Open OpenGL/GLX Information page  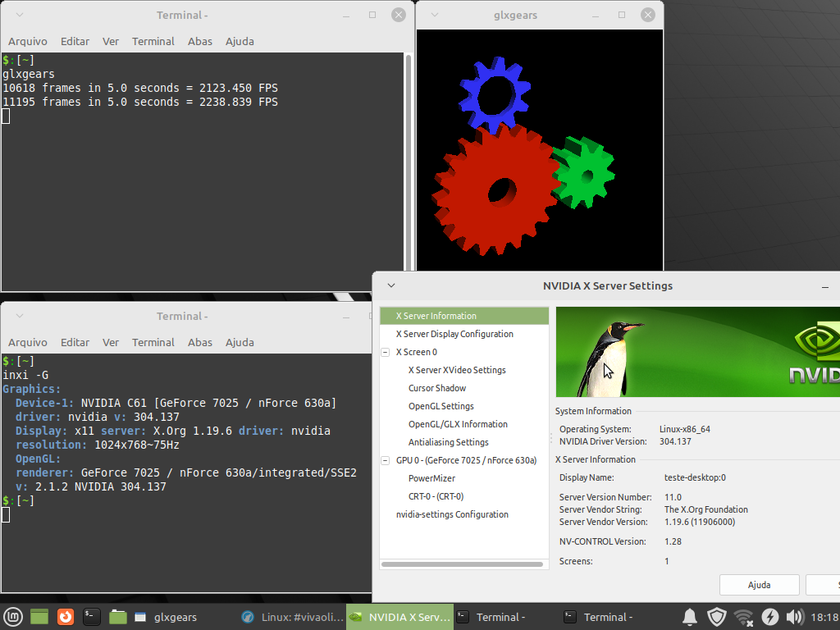(x=458, y=424)
